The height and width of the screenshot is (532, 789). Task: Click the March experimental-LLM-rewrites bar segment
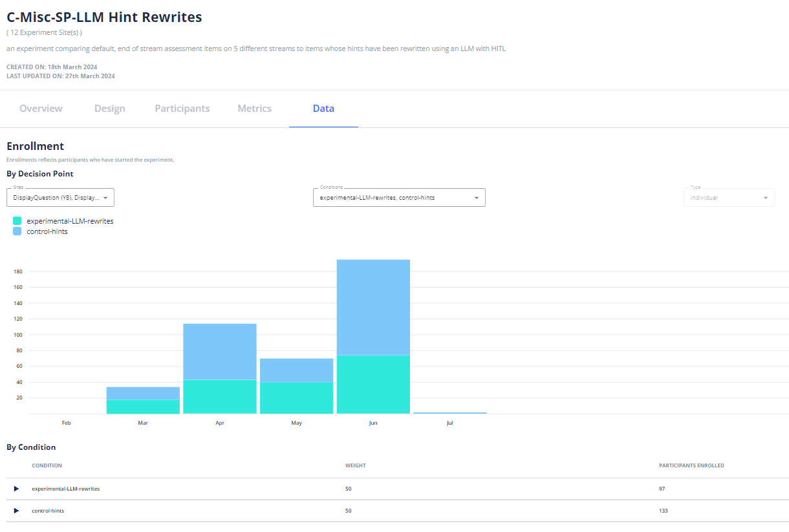(x=143, y=407)
